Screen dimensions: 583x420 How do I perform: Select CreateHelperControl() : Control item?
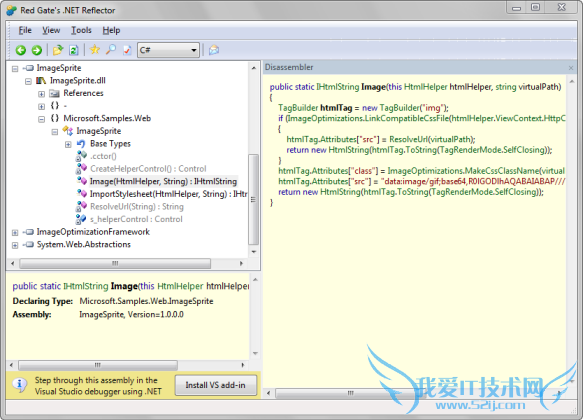coord(148,169)
